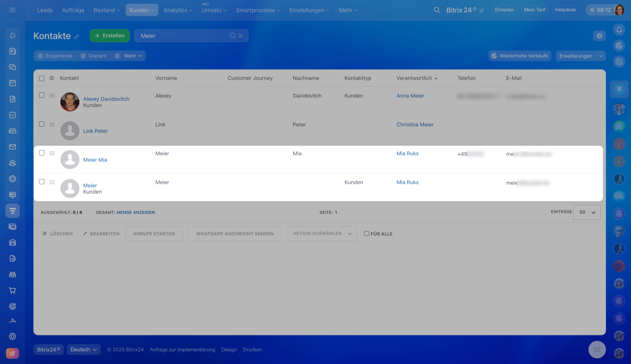Expand the Umsatz menu

coord(214,10)
